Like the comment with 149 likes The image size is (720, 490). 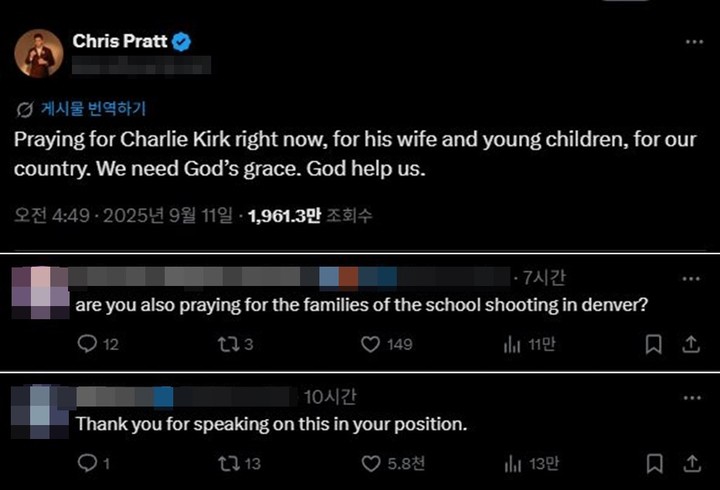(370, 344)
